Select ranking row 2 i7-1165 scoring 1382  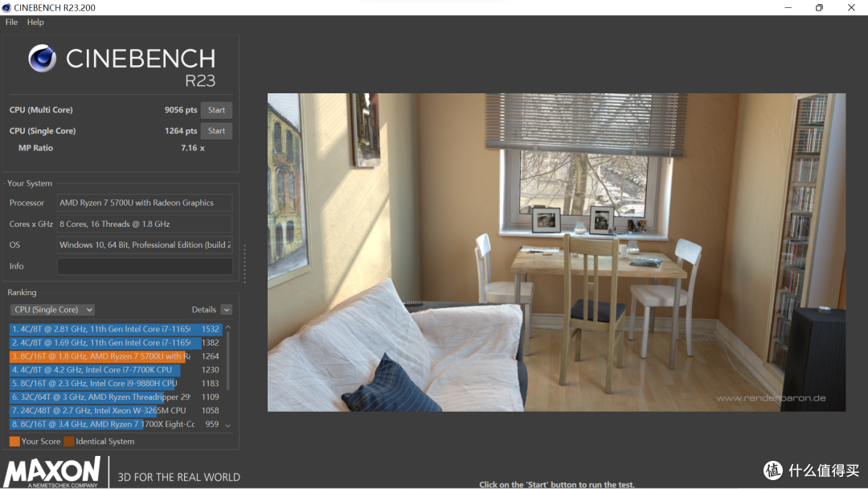click(x=116, y=343)
